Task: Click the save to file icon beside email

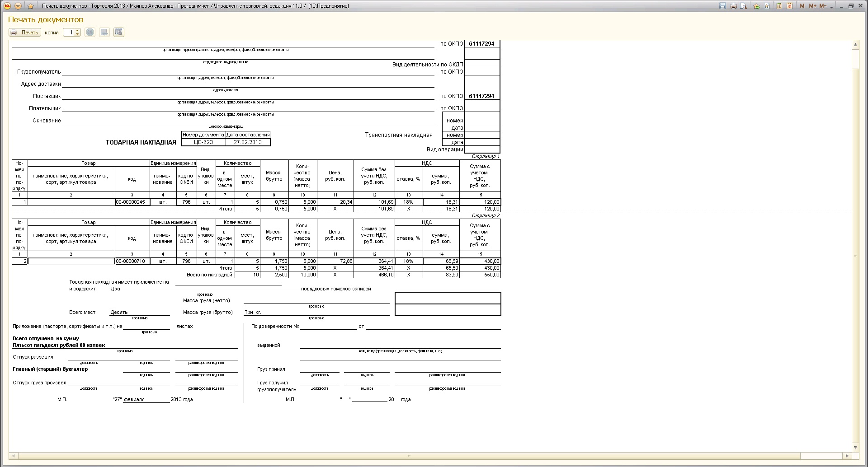Action: [104, 33]
